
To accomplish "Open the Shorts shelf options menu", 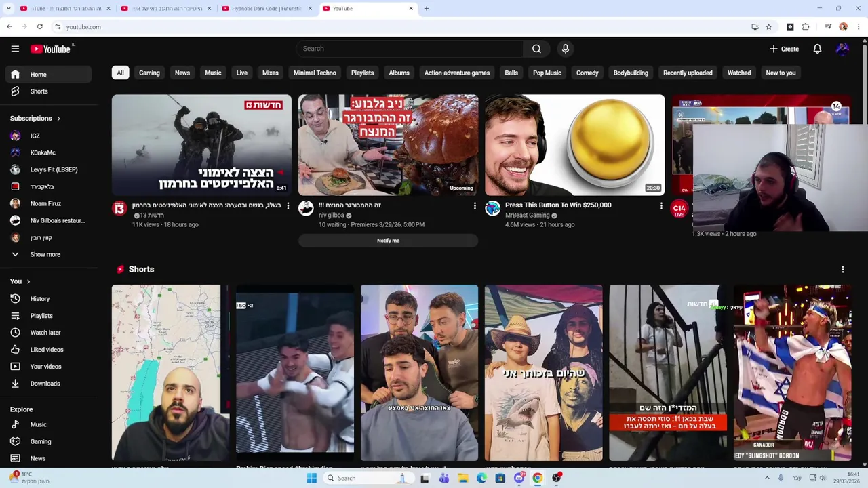I will click(843, 270).
